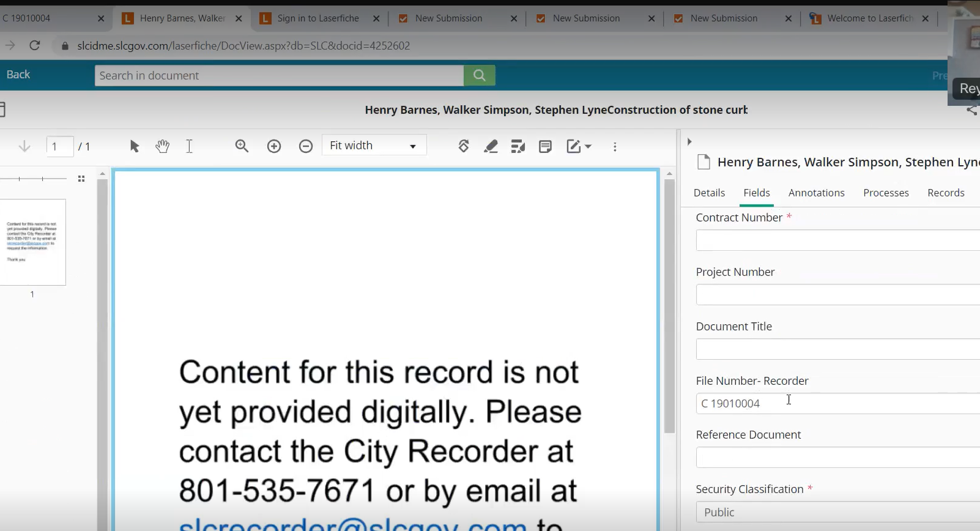Open the three-dot more options menu
980x531 pixels.
615,147
